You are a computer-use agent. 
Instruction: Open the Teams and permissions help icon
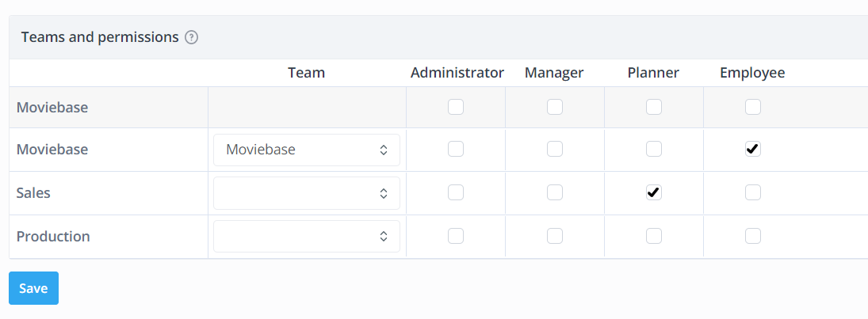click(x=192, y=37)
